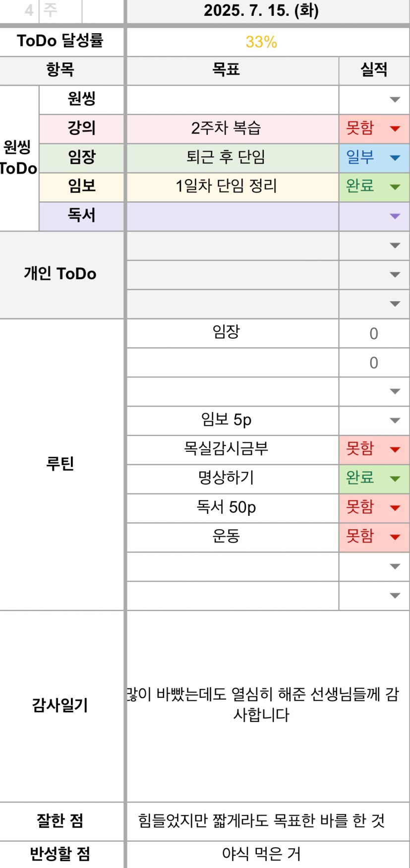Open the 완료 dropdown in the 임보 row
This screenshot has width=410, height=868.
(374, 187)
